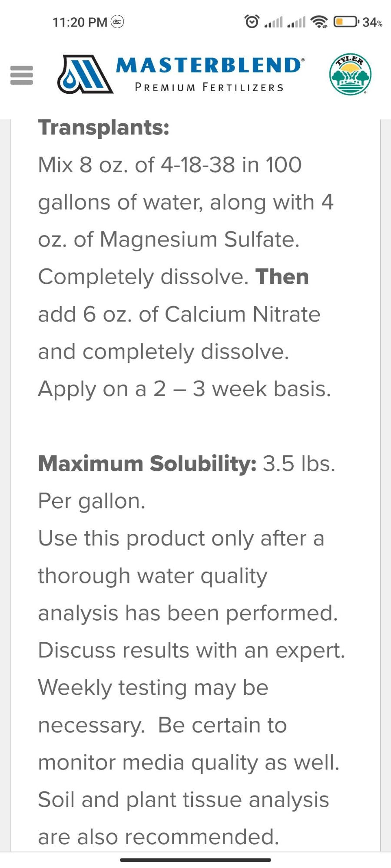Tap the Tyler tree logo badge

coord(350,75)
